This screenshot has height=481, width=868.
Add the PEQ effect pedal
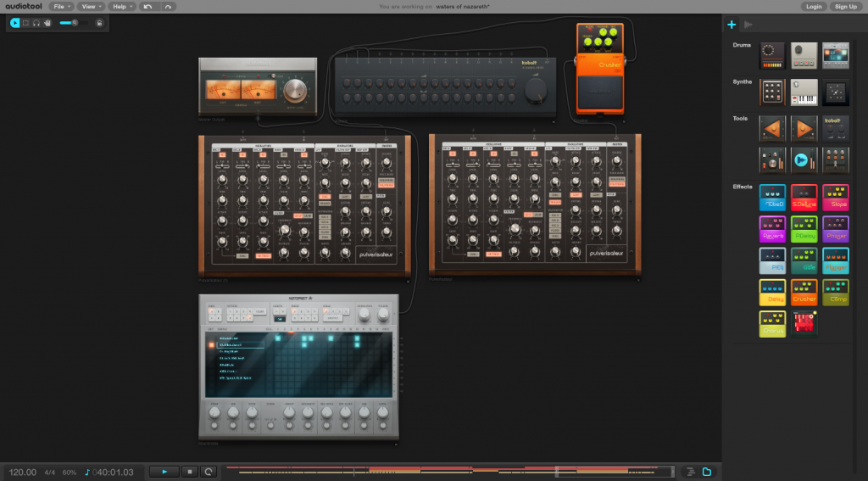click(x=772, y=260)
